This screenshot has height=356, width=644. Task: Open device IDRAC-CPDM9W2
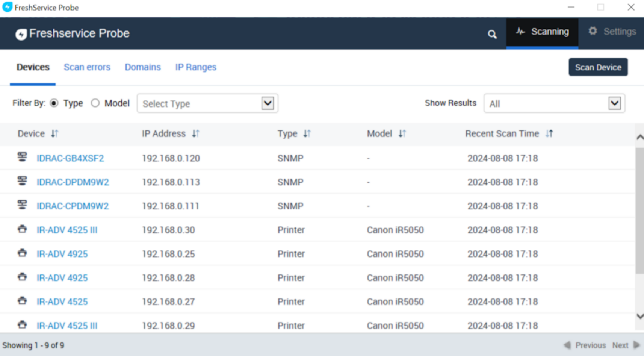click(x=73, y=206)
